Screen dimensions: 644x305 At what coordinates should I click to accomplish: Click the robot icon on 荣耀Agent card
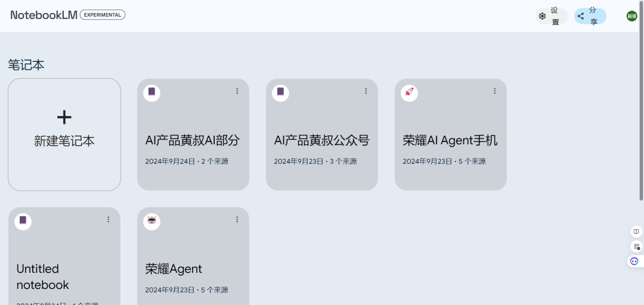point(152,222)
